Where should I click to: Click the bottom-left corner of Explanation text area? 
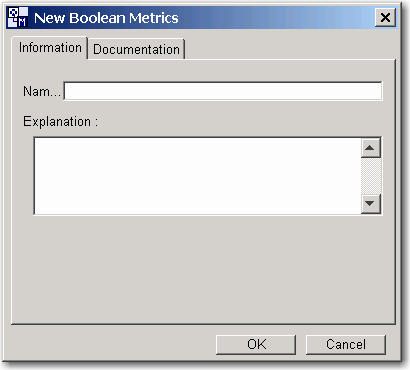[x=37, y=211]
